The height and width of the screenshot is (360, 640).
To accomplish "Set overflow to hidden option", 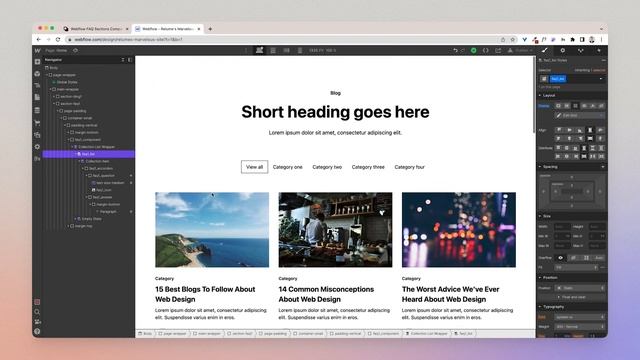I will click(573, 258).
